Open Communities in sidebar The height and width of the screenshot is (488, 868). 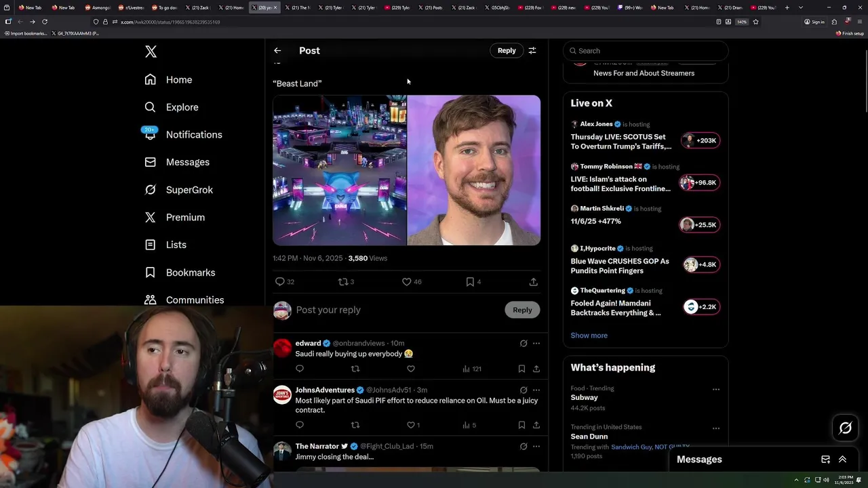(184, 300)
